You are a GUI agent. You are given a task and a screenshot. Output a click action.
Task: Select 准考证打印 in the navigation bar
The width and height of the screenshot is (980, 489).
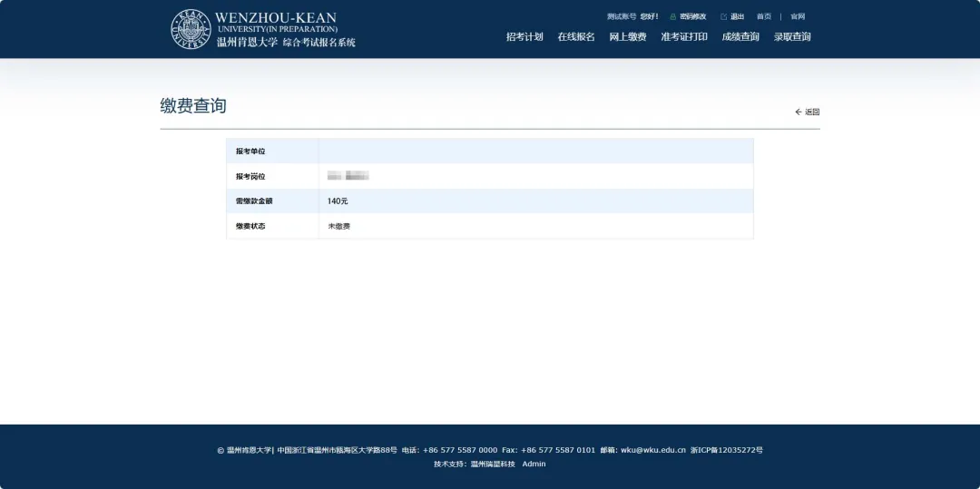(x=684, y=37)
